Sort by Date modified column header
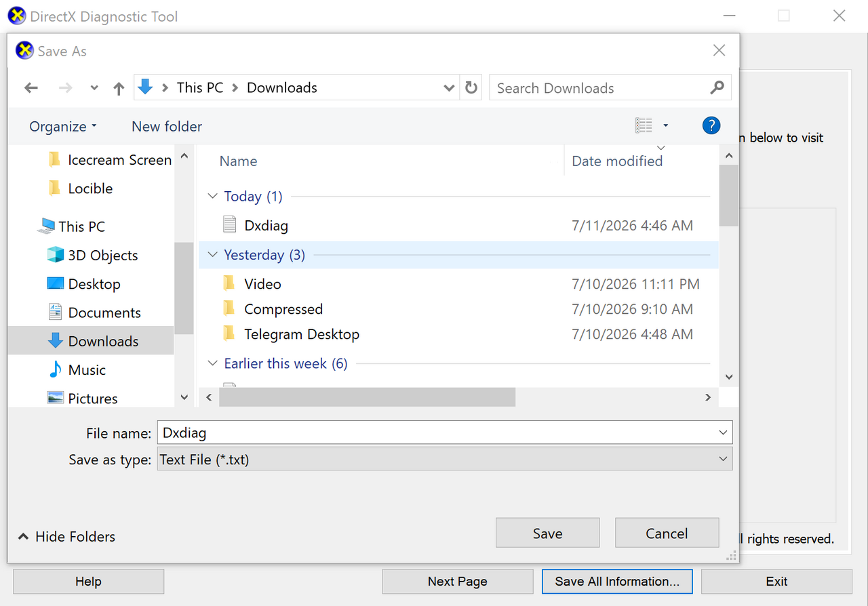The image size is (868, 606). pos(617,161)
